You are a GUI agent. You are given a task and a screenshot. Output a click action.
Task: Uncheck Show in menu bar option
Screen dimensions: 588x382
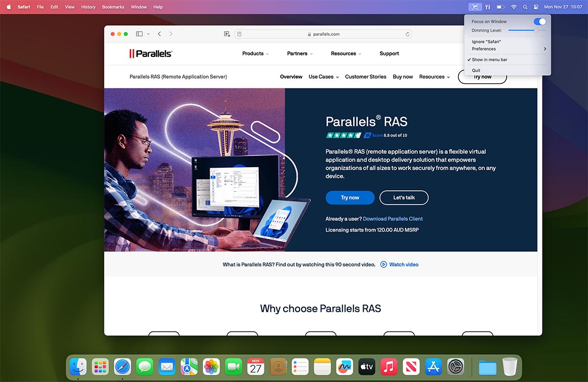(x=489, y=60)
